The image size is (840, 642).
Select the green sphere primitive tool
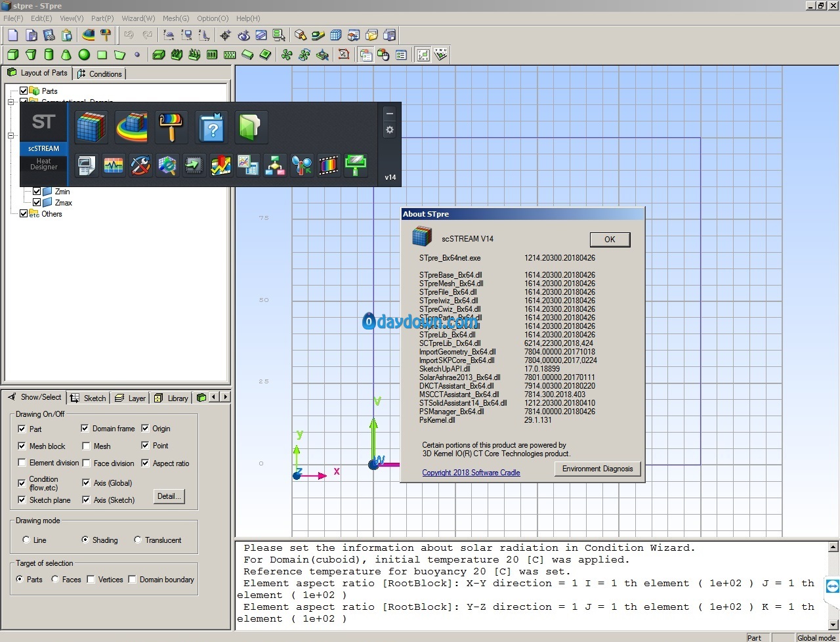coord(84,55)
